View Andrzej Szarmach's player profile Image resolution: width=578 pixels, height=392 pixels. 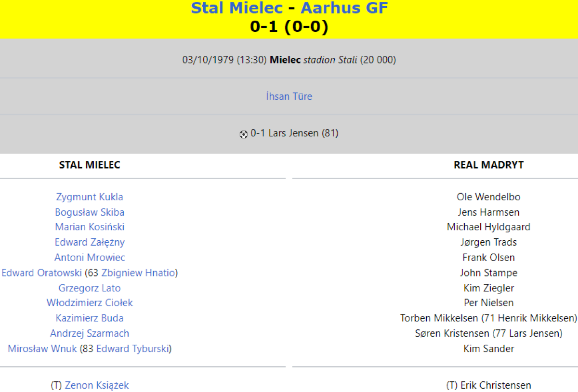[x=90, y=334]
